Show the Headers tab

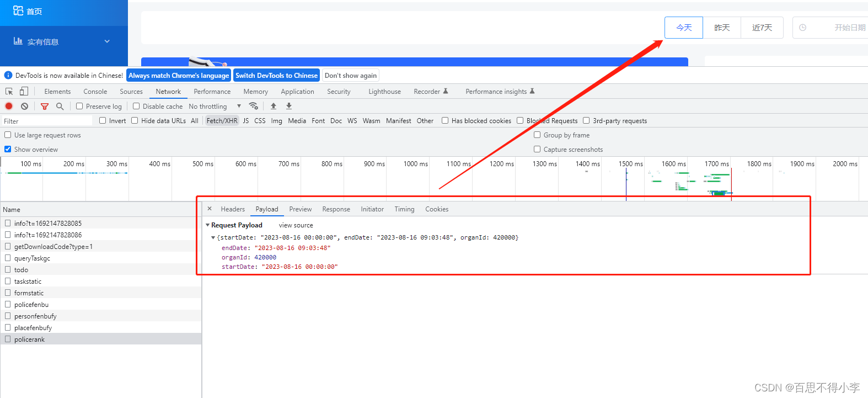click(x=233, y=209)
